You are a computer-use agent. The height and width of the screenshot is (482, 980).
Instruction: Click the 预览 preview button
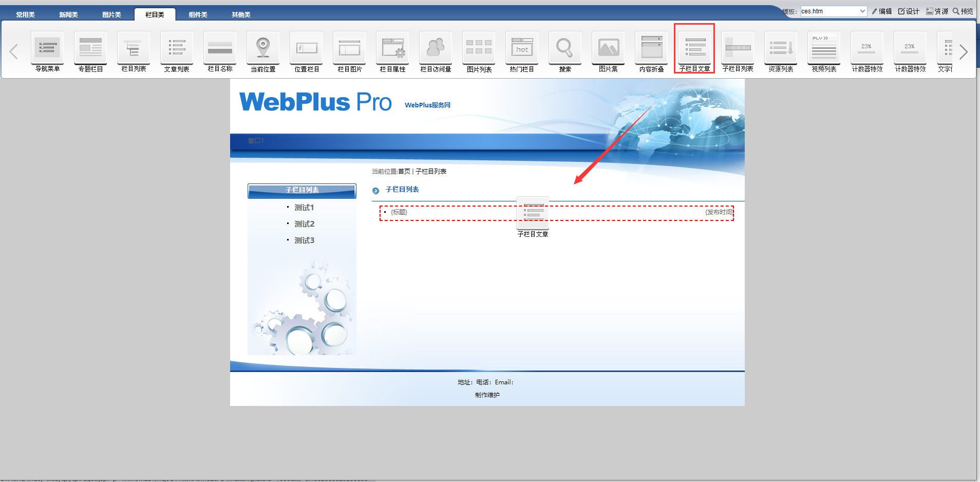click(963, 11)
